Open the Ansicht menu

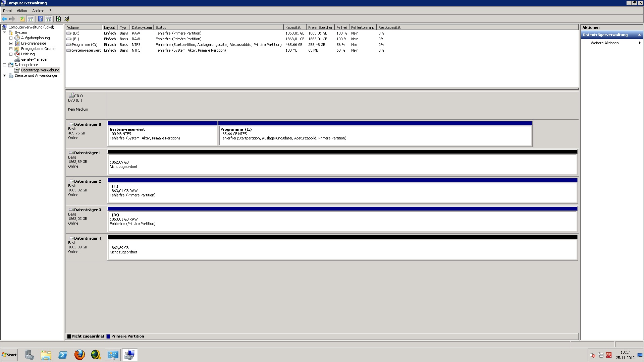coord(38,11)
